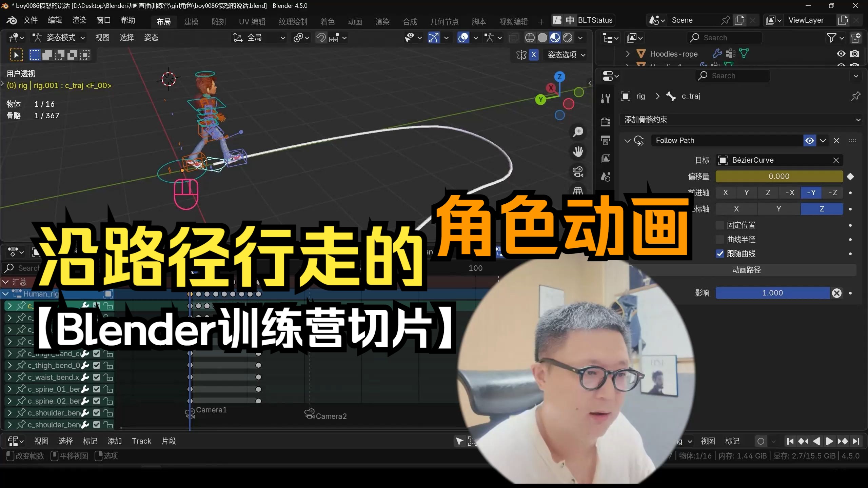This screenshot has width=868, height=488.
Task: Switch to the 几何节点 workspace tab
Action: [x=444, y=22]
